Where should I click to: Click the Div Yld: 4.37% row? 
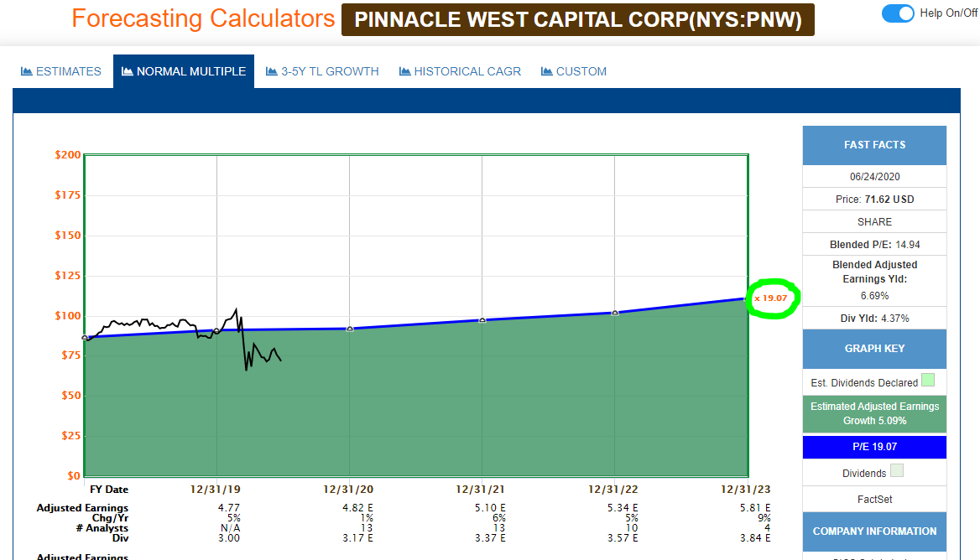coord(874,319)
